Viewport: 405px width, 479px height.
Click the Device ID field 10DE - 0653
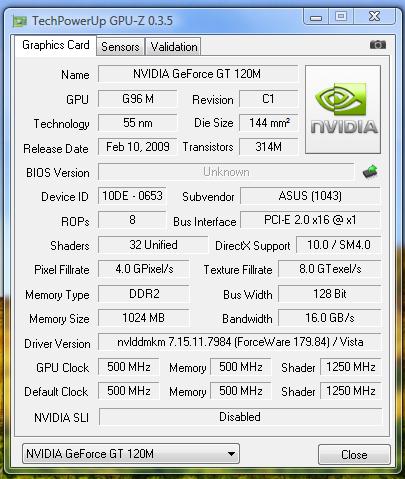point(132,196)
